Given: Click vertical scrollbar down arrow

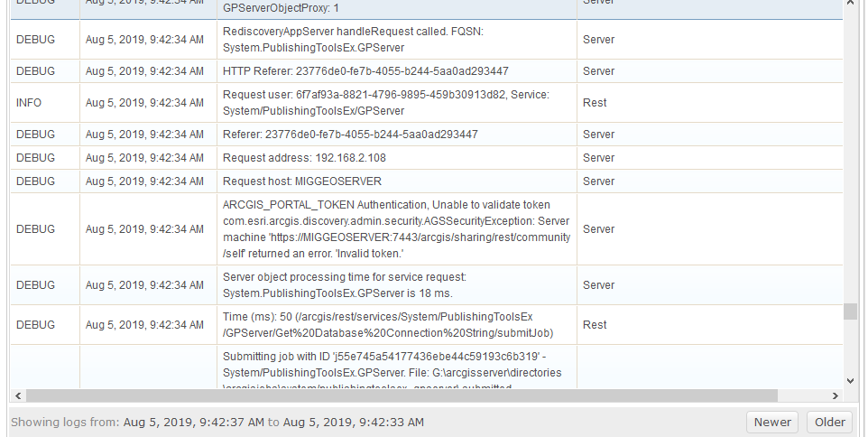Looking at the screenshot, I should click(x=850, y=380).
